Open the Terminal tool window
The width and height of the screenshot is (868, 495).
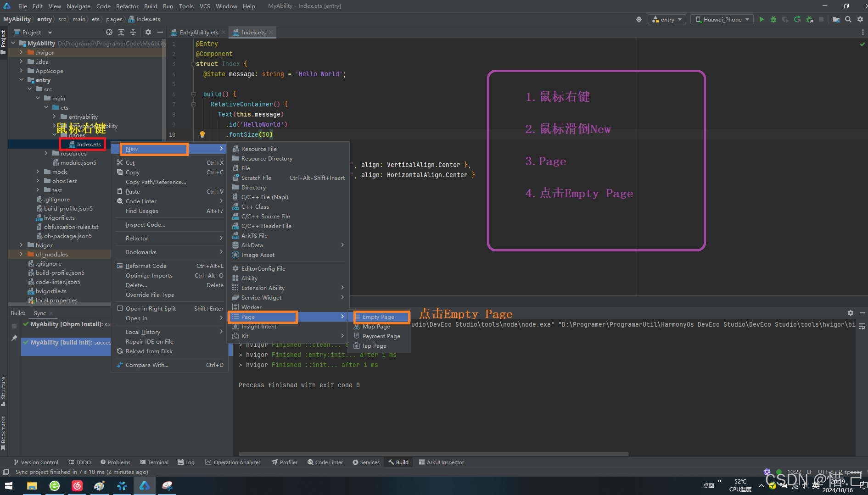coord(155,462)
